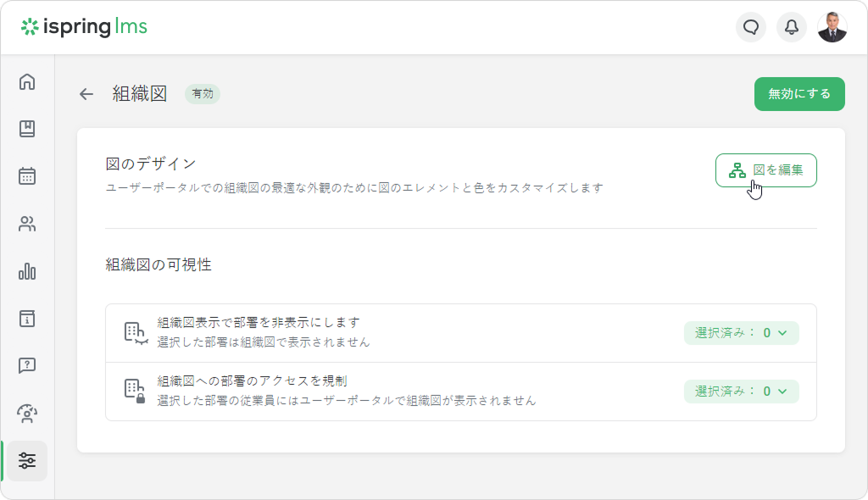Click the 無効にする button
The height and width of the screenshot is (500, 868).
coord(799,94)
